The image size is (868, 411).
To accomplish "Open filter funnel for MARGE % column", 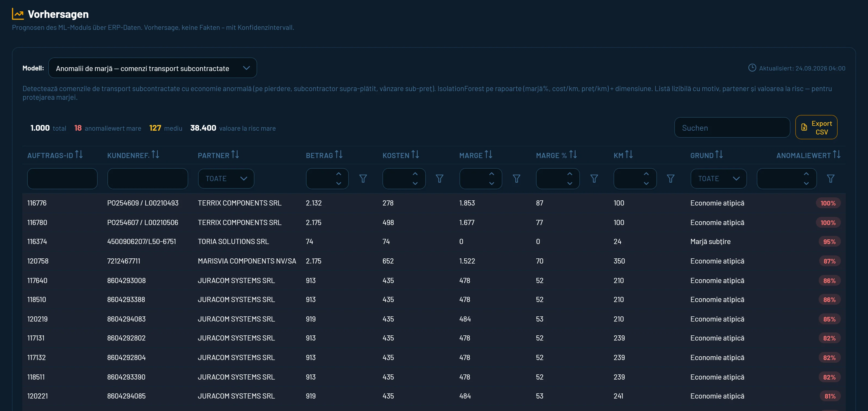I will [594, 179].
